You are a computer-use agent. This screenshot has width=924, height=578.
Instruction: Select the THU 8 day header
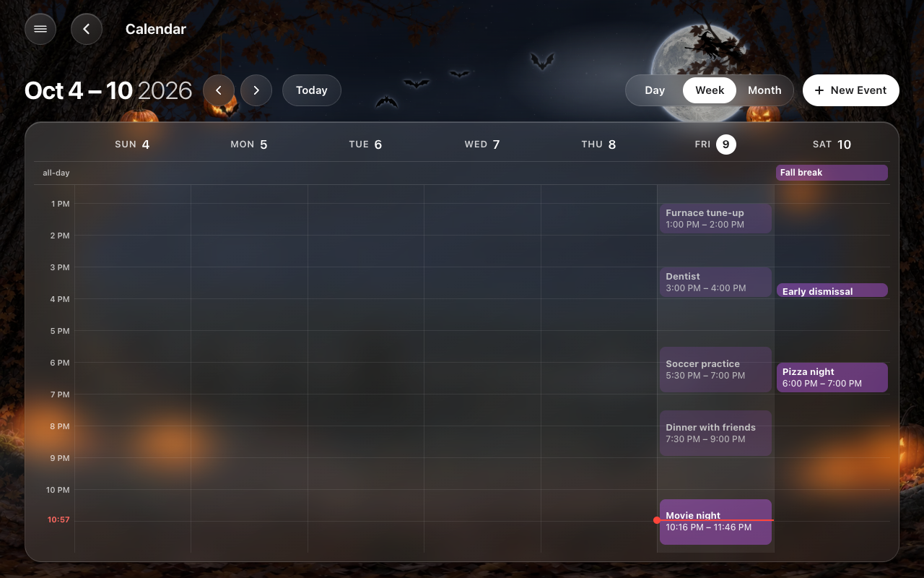pyautogui.click(x=598, y=144)
